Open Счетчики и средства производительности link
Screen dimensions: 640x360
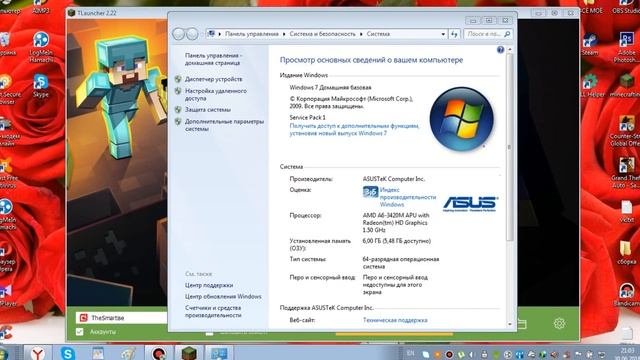click(x=213, y=312)
